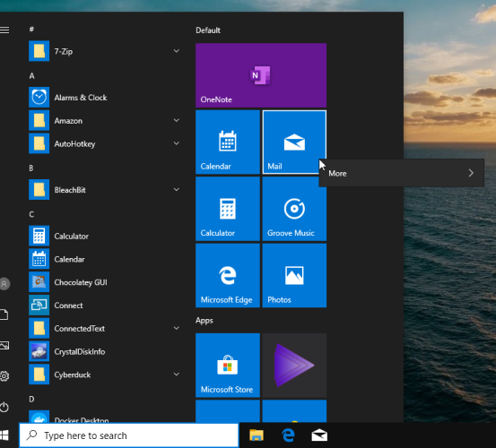Click the letter A section header
The height and width of the screenshot is (448, 496).
point(31,76)
